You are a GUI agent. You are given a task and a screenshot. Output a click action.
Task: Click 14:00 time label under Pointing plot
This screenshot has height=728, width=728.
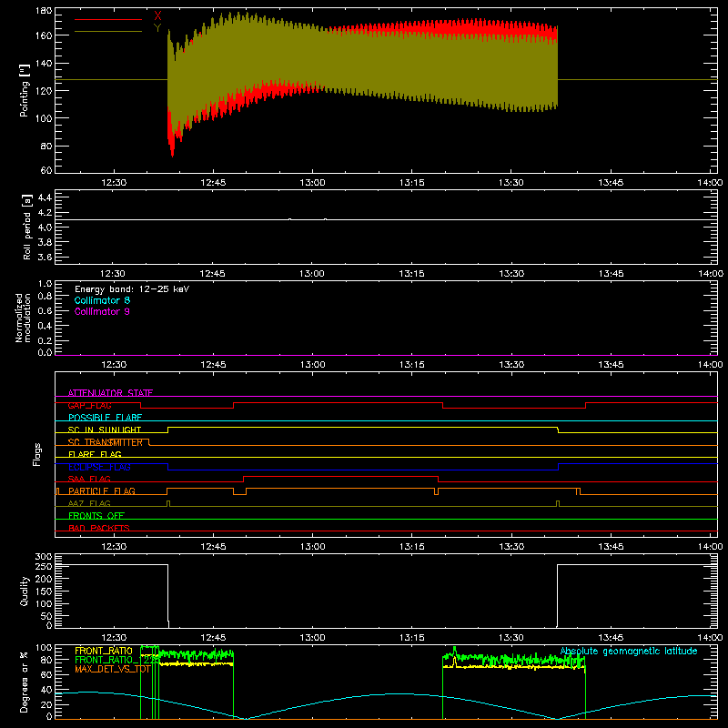pyautogui.click(x=710, y=183)
